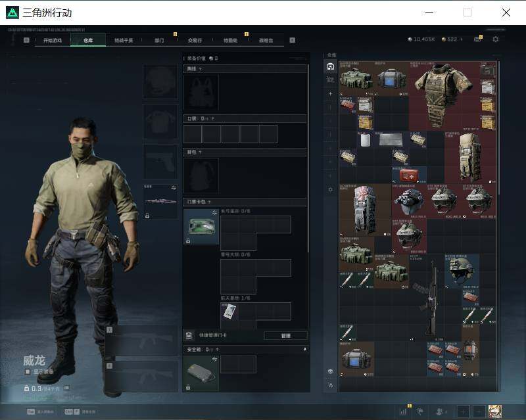This screenshot has height=420, width=526.
Task: Select the large camo body armor in stash
Action: [x=443, y=95]
